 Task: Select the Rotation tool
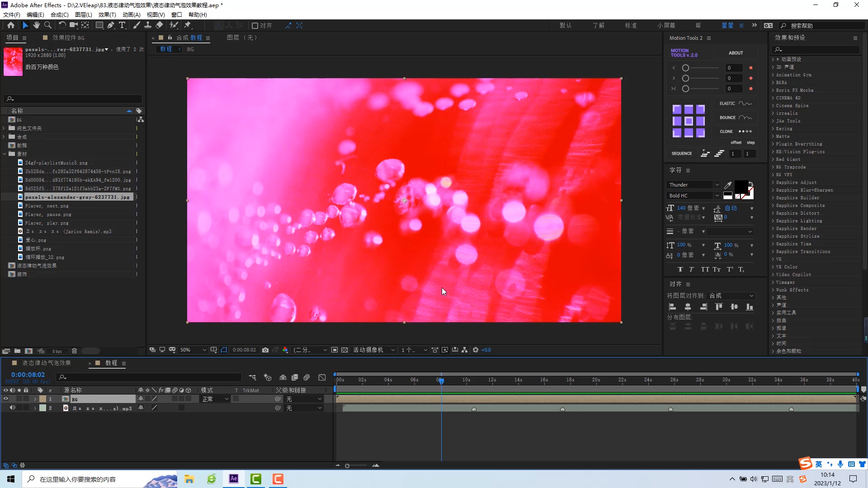62,25
